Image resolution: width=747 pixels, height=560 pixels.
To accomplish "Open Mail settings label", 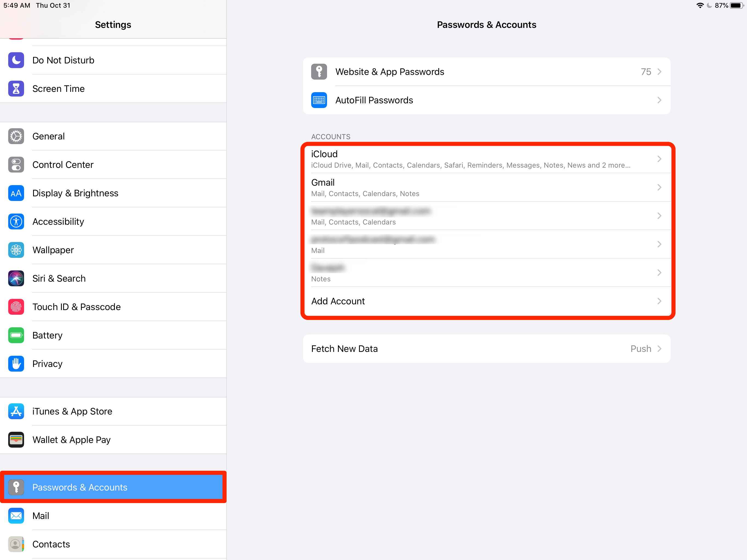I will click(40, 516).
